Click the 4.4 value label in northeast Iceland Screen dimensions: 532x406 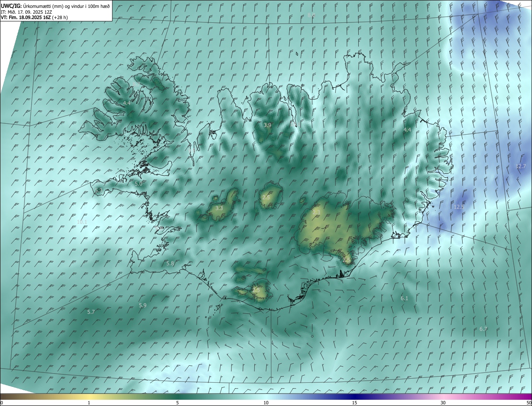click(x=407, y=130)
